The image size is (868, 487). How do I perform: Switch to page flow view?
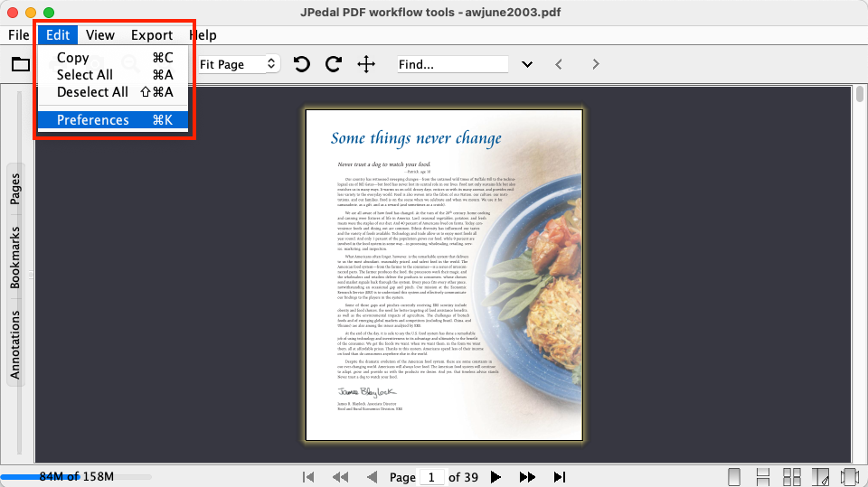point(849,477)
